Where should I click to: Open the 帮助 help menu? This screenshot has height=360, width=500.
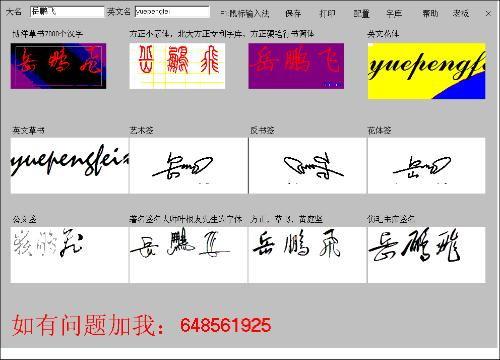430,13
